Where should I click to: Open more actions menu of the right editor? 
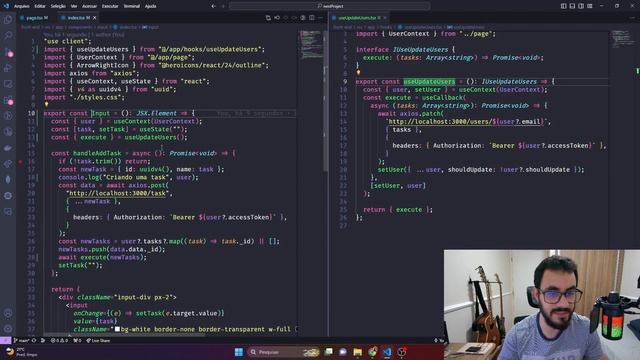click(633, 18)
